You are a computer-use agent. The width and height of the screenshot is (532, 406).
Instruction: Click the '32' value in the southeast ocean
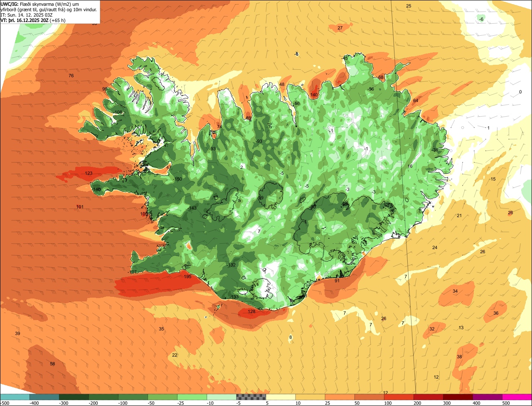coord(432,329)
